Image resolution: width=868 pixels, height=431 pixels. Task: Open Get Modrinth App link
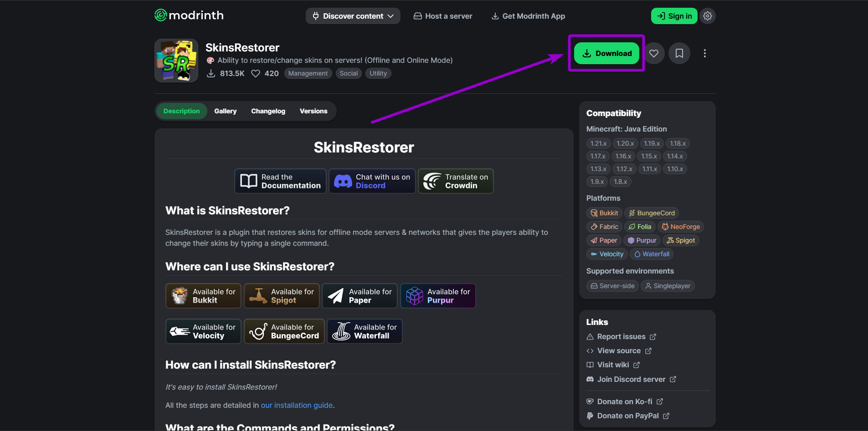tap(529, 16)
